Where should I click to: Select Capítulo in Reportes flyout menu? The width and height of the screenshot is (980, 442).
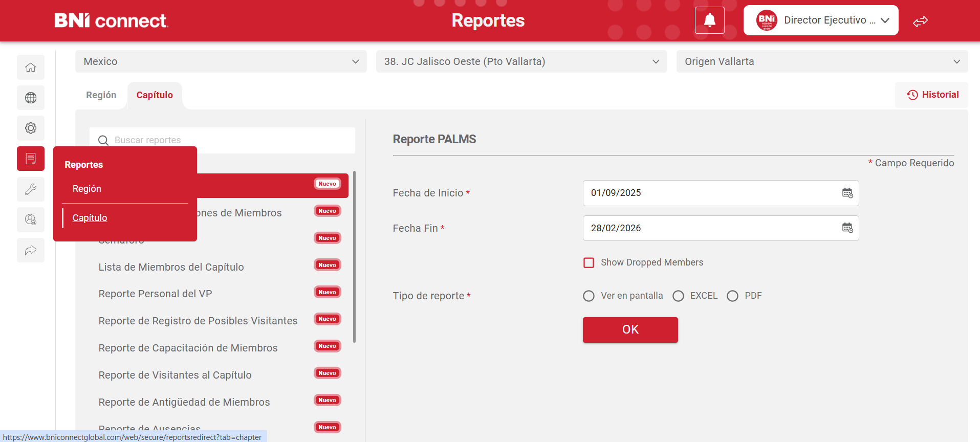pyautogui.click(x=90, y=218)
